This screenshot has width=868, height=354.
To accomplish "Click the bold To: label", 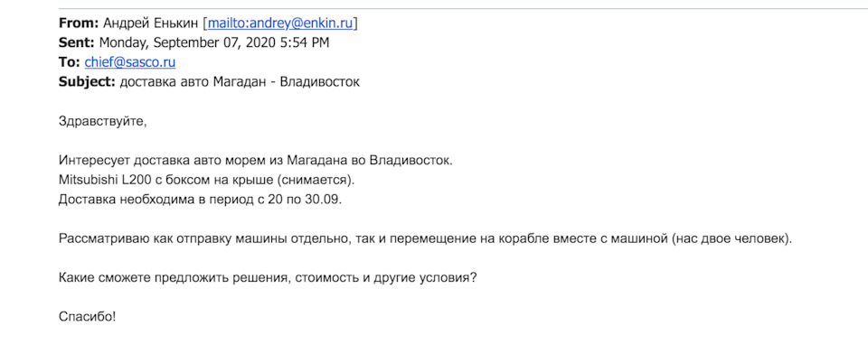I will tap(70, 62).
